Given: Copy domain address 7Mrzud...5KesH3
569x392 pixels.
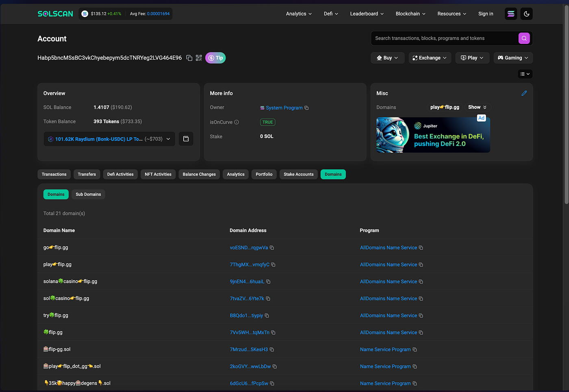Looking at the screenshot, I should click(272, 349).
